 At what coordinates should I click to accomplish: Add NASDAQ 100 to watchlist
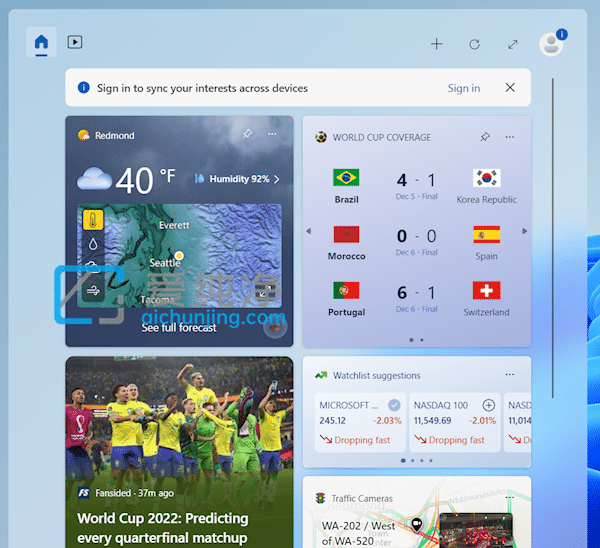[x=489, y=405]
